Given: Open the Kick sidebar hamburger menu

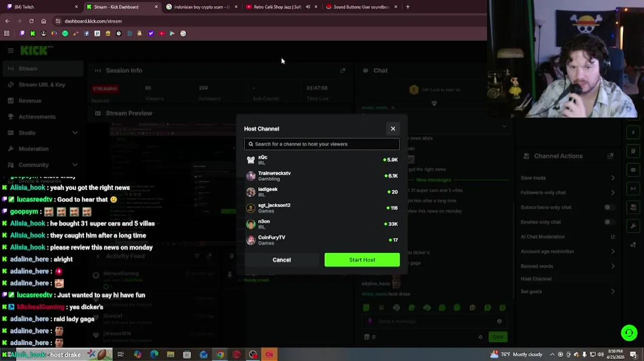Looking at the screenshot, I should coord(11,51).
